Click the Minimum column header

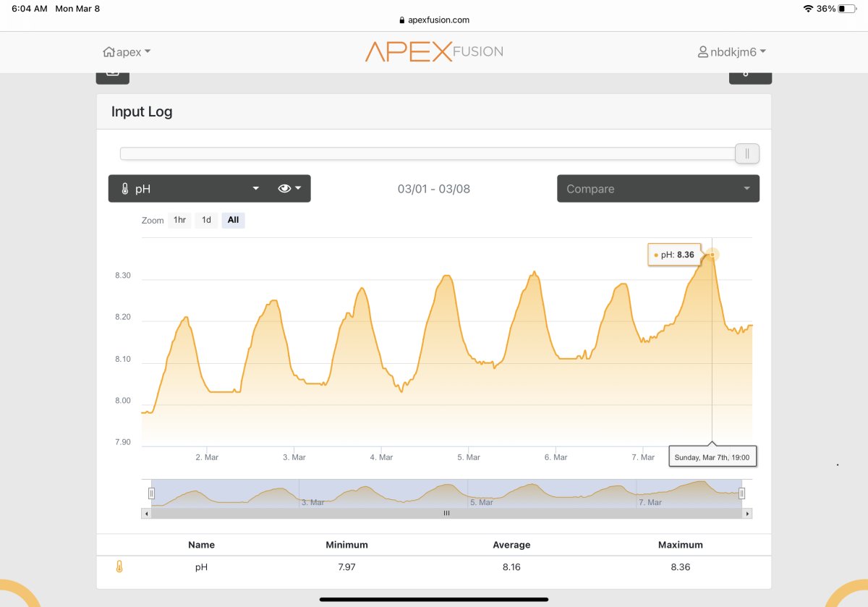coord(346,545)
